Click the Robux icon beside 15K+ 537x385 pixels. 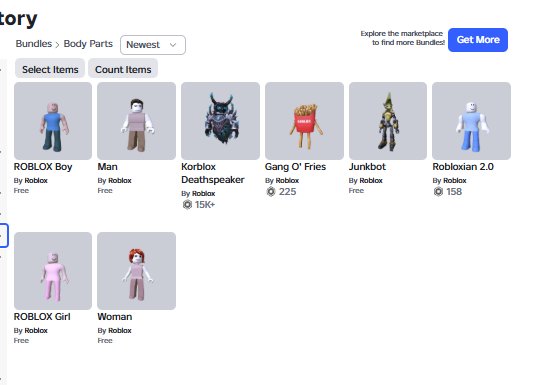[187, 205]
